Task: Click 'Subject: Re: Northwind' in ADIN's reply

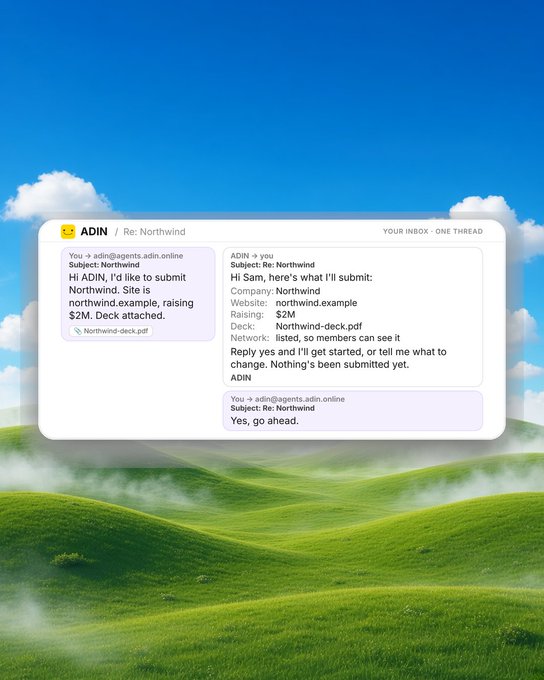Action: pyautogui.click(x=272, y=265)
